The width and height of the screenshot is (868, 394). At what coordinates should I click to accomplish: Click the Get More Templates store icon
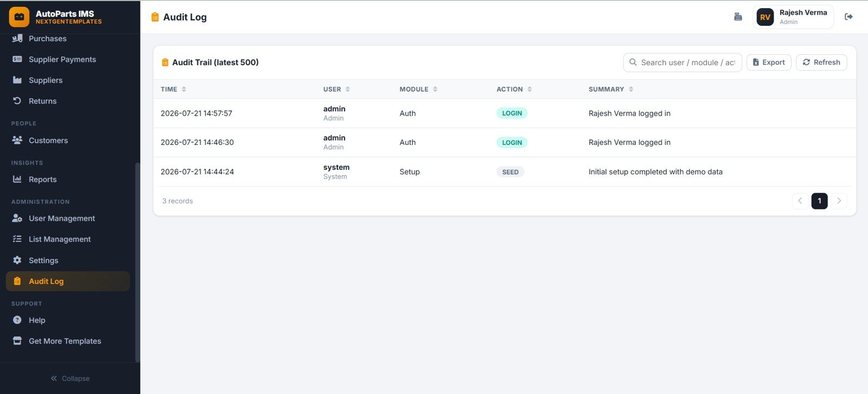17,341
